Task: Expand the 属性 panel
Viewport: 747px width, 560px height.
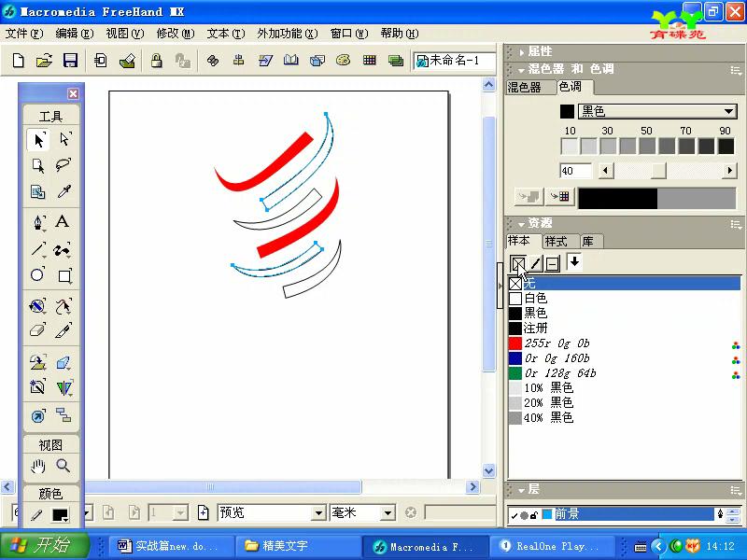Action: point(522,52)
